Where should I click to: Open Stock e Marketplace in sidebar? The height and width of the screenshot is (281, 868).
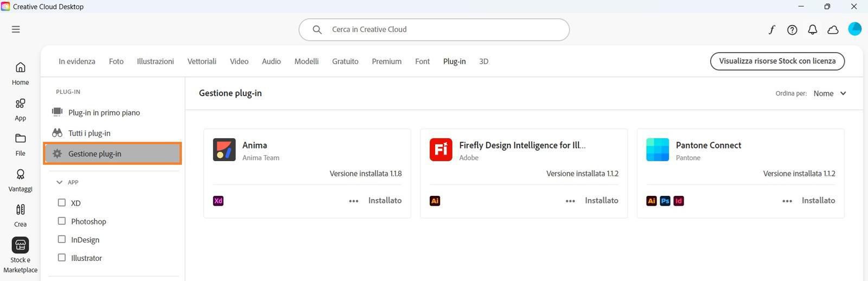click(20, 256)
